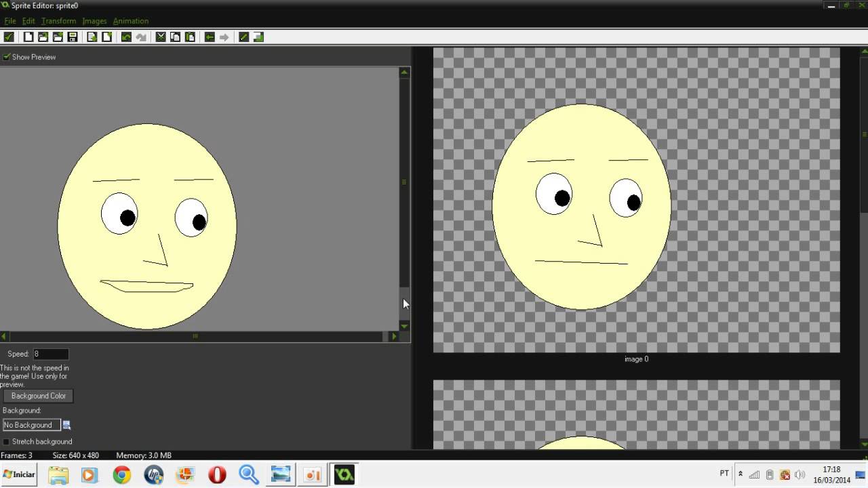This screenshot has width=868, height=488.
Task: Launch Opera browser from taskbar
Action: [217, 474]
